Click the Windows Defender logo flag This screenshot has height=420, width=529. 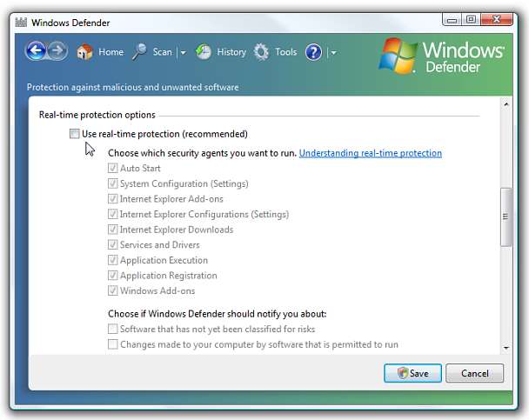(x=398, y=56)
